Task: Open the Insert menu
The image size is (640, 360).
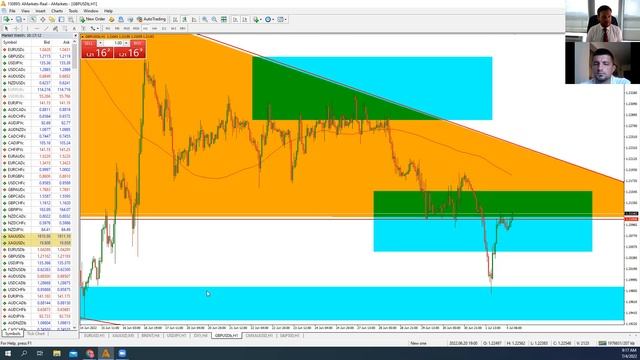Action: tap(40, 11)
